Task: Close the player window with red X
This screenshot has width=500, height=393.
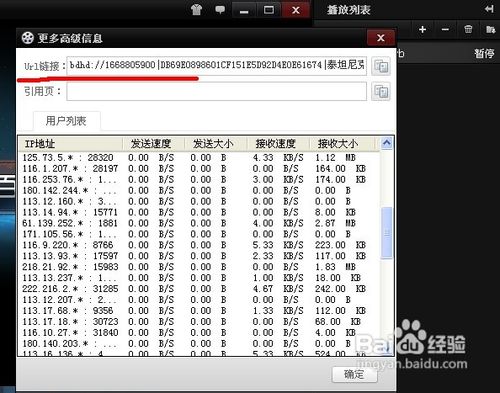Action: pos(296,10)
